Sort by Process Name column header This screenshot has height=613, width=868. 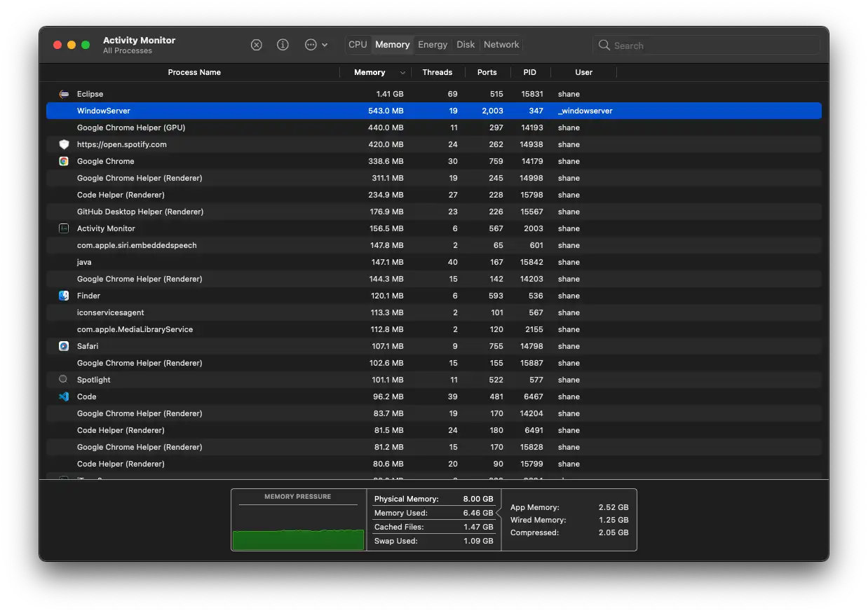pyautogui.click(x=194, y=72)
